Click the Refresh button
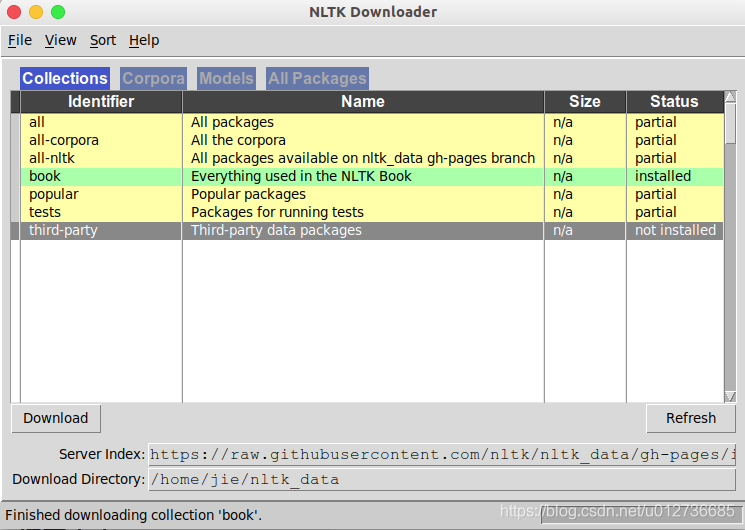 (691, 418)
